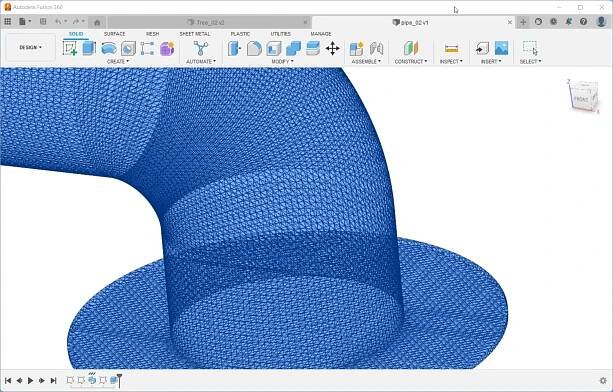Viewport: 613px width, 392px height.
Task: Switch to the SHEET METAL tab
Action: (x=195, y=34)
